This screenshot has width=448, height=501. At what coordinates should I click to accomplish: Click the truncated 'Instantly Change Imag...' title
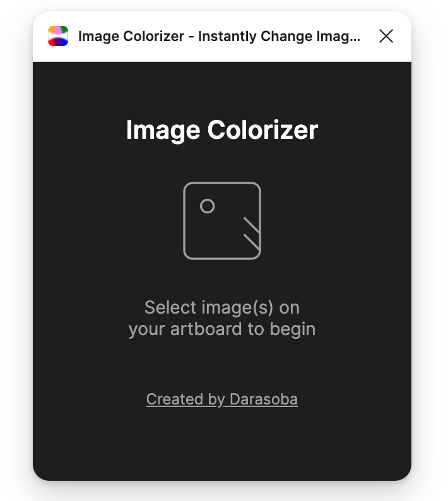(x=280, y=36)
